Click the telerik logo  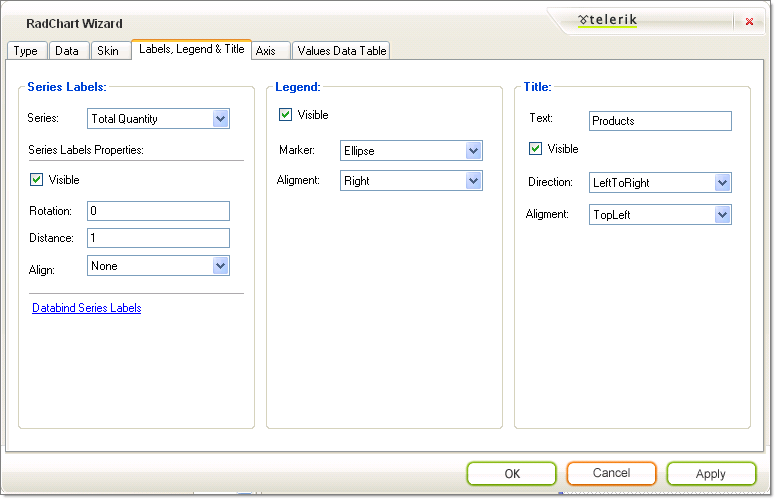[608, 20]
